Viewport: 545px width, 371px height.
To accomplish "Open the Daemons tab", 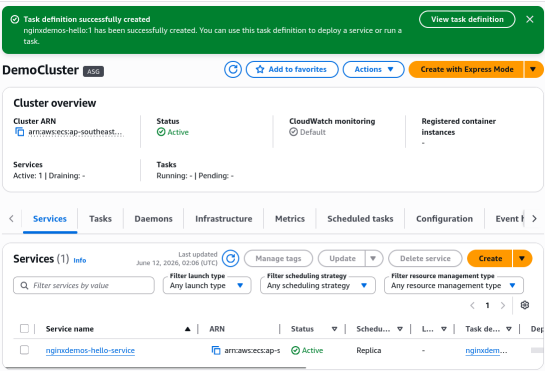I will (x=153, y=219).
